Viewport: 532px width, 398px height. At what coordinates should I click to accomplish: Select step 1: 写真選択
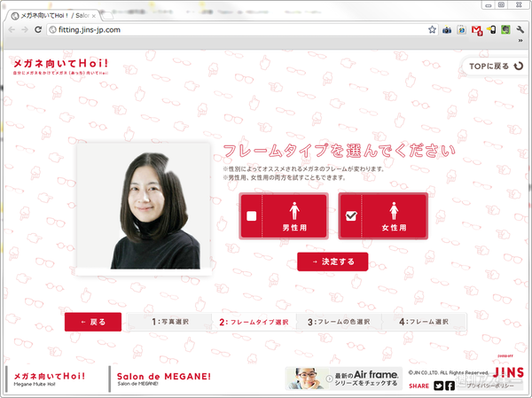[x=169, y=322]
